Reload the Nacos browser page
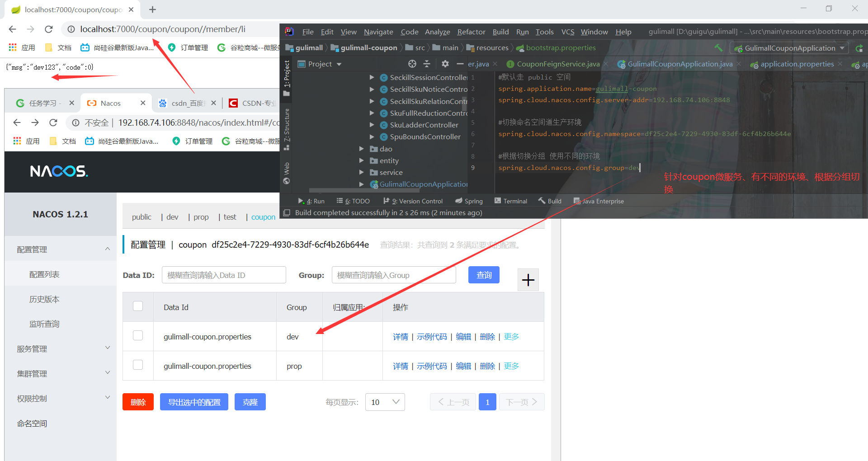 pos(53,122)
